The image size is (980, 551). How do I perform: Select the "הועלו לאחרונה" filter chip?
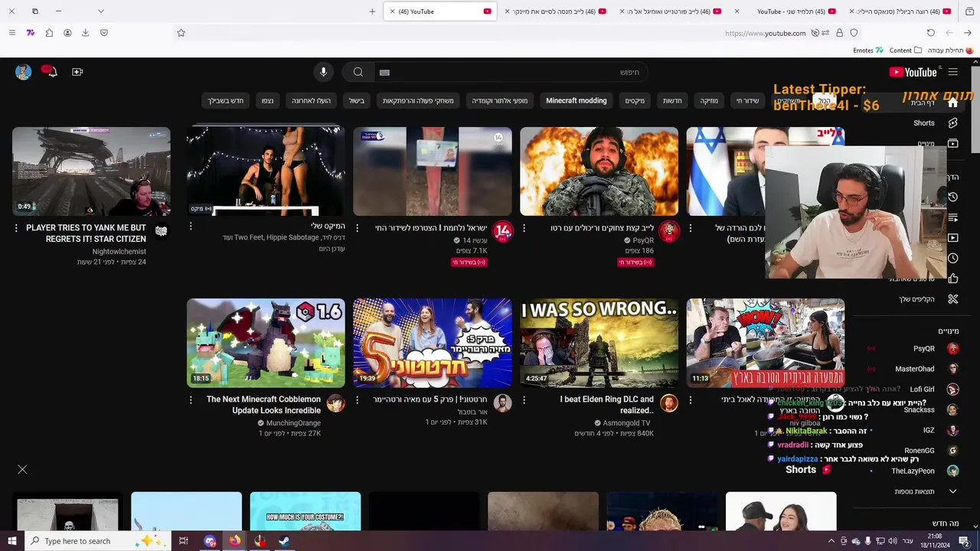pos(311,100)
